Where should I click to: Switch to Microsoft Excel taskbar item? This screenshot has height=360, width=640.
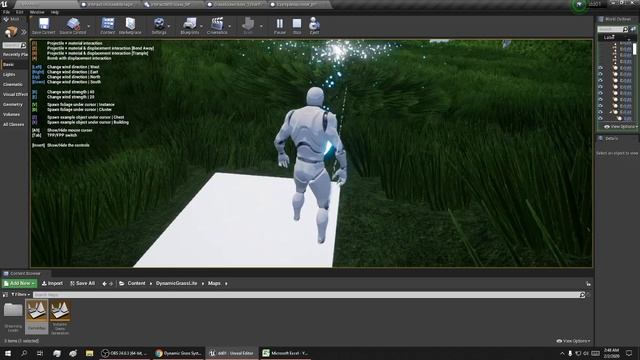tap(285, 353)
